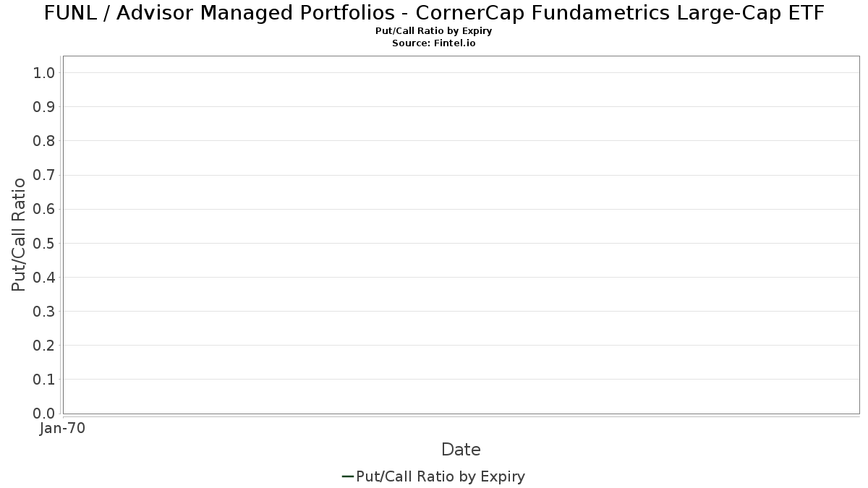Viewport: 868px width, 488px height.
Task: Click the 0.1 y-axis tick label
Action: coord(44,379)
